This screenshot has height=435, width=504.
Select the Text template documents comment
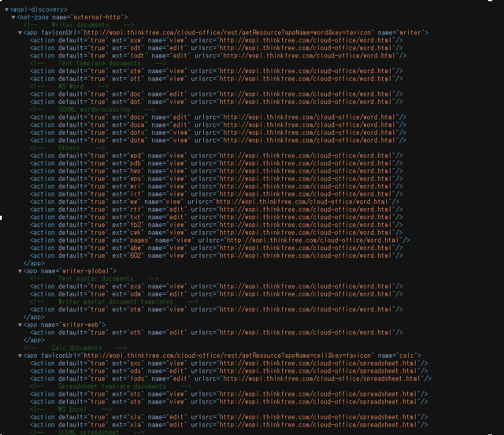(x=98, y=64)
